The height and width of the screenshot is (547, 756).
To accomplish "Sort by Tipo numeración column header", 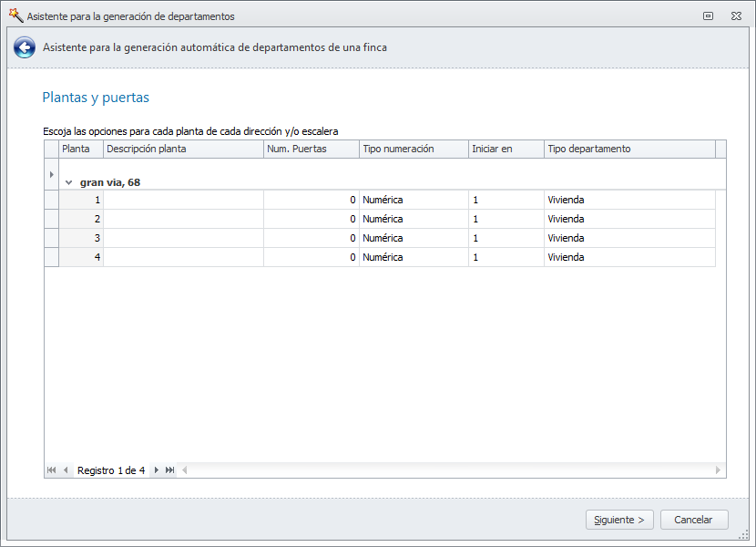I will (x=414, y=149).
